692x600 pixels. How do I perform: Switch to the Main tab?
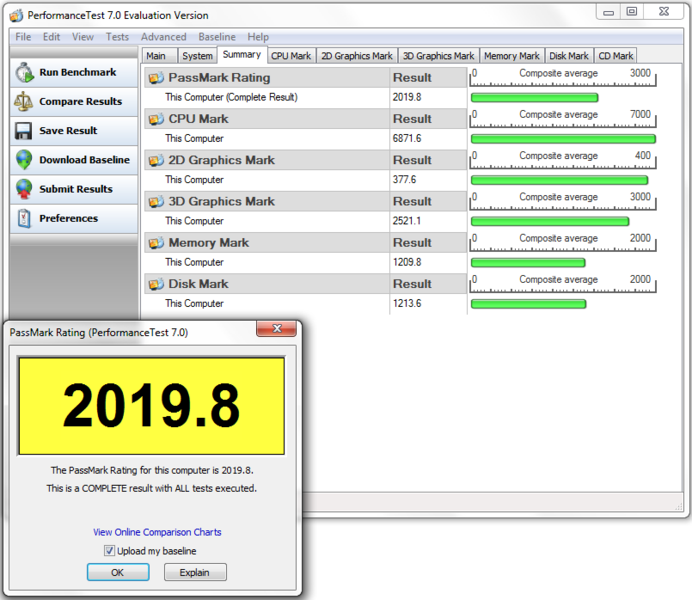[x=158, y=56]
